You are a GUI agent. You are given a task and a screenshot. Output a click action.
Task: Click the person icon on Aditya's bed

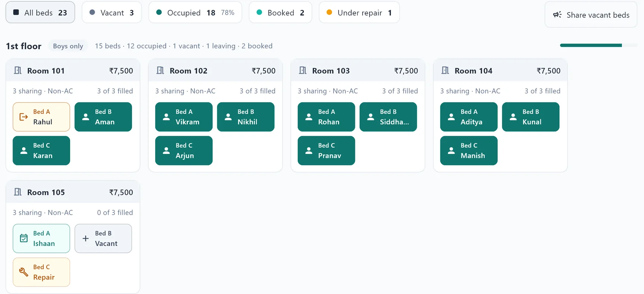[452, 117]
